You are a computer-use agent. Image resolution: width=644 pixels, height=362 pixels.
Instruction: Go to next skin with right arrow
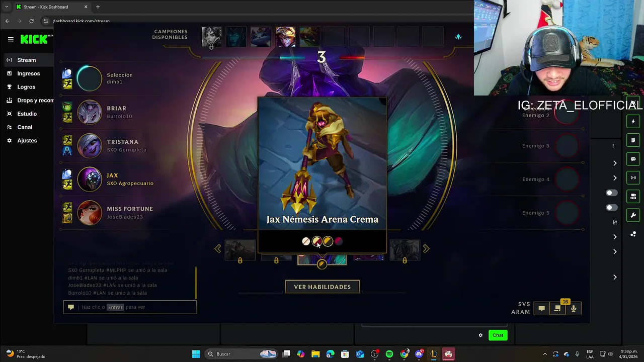click(426, 248)
